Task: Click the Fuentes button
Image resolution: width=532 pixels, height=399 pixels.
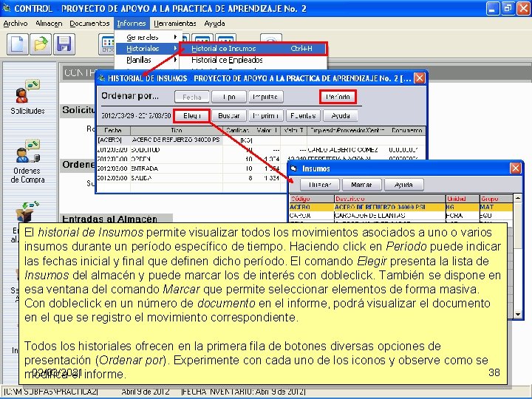Action: (x=303, y=116)
